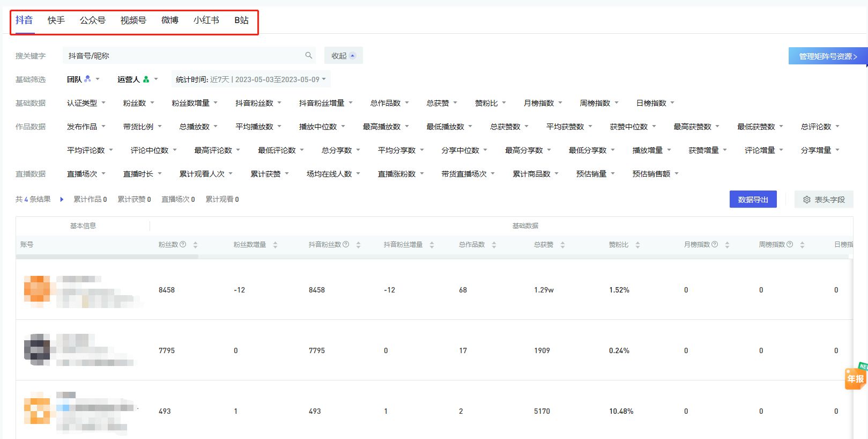Screen dimensions: 868x439
Task: Open settings gear for 表头字段
Action: (x=807, y=200)
